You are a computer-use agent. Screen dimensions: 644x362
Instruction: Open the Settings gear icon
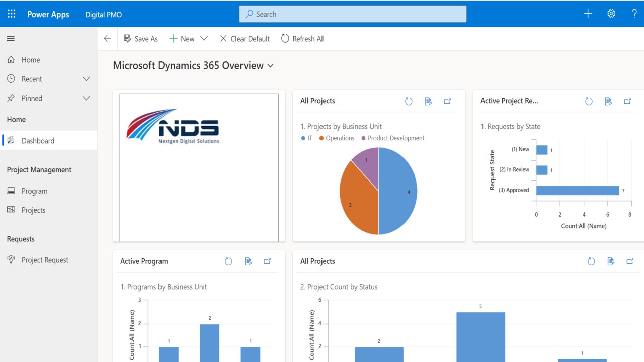tap(611, 14)
